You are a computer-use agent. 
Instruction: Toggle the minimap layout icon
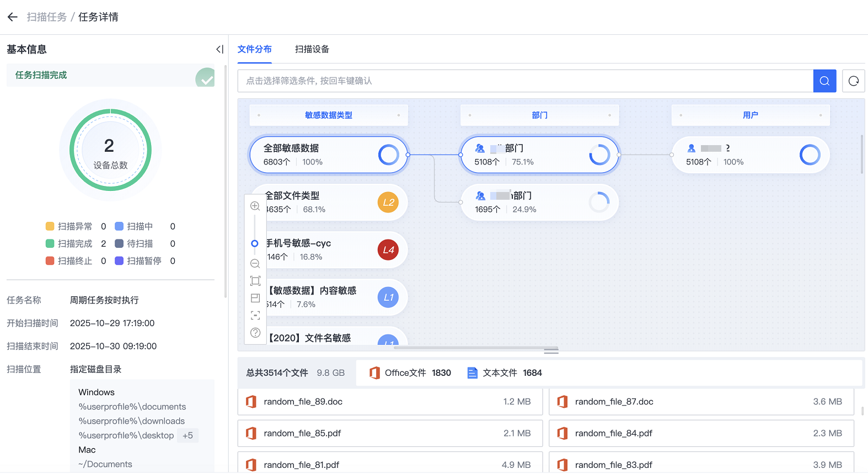[255, 298]
